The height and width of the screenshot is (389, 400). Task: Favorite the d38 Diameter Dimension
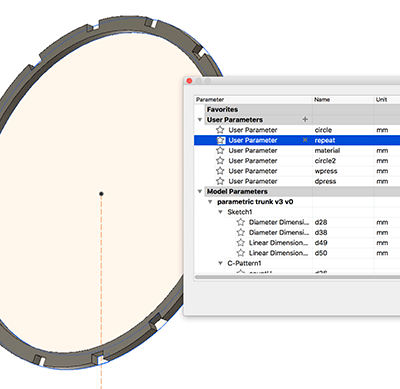(241, 232)
